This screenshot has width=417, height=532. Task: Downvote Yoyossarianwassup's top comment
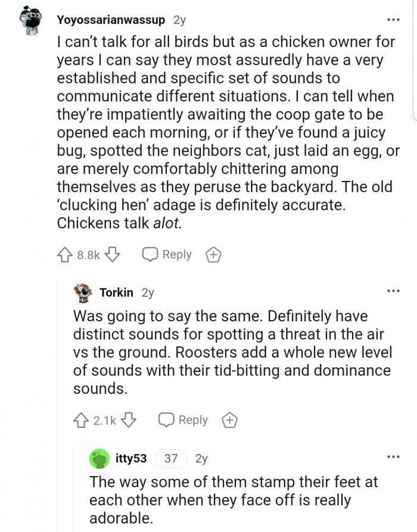(113, 254)
